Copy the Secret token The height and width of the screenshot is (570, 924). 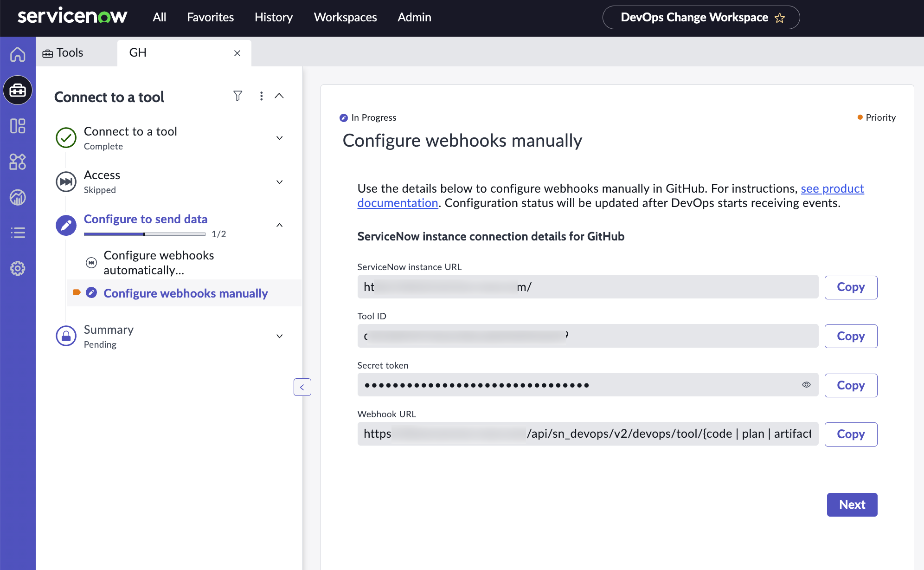[x=851, y=385]
